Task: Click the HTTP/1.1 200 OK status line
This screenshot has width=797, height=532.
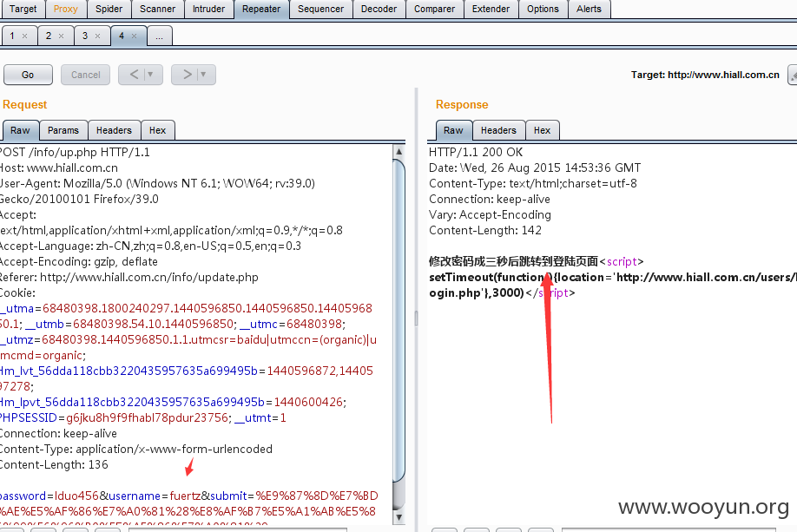Action: 476,153
